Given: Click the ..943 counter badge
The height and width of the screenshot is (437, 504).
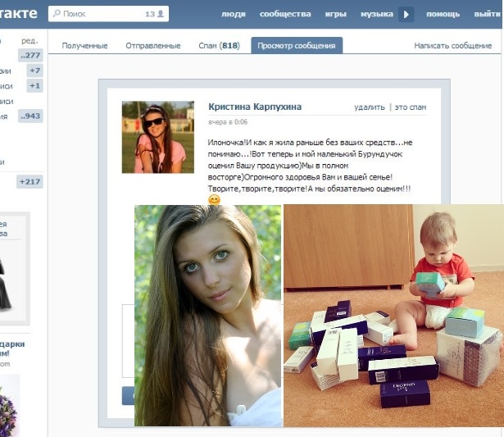Looking at the screenshot, I should (x=30, y=116).
